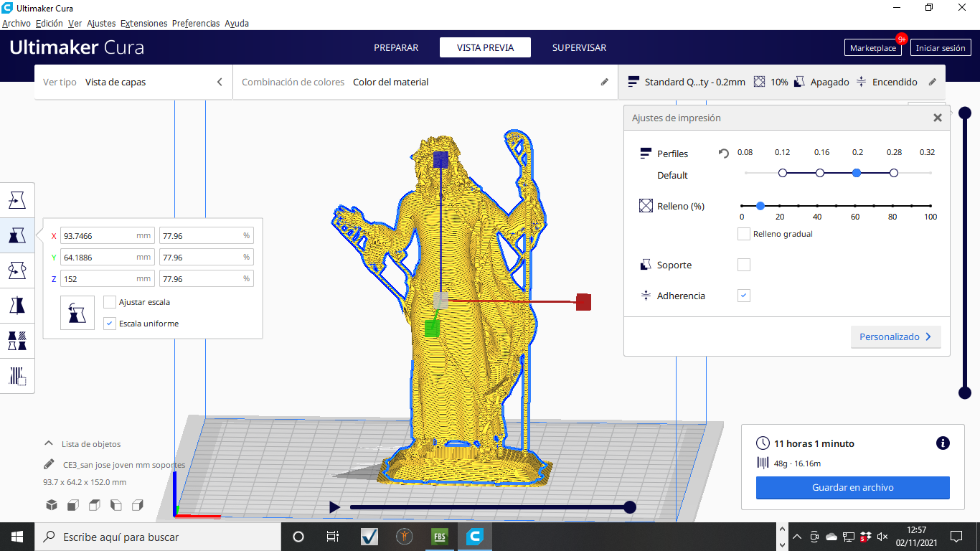The width and height of the screenshot is (980, 551).
Task: Click the Z dimension mm input field
Action: tap(108, 278)
